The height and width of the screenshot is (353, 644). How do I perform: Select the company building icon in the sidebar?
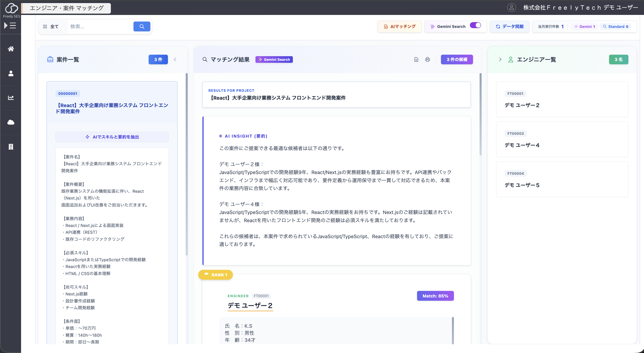tap(11, 146)
